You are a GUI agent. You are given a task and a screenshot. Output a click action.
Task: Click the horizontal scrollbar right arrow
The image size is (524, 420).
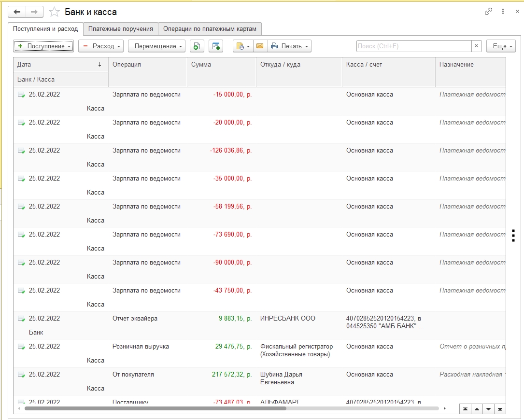click(444, 408)
